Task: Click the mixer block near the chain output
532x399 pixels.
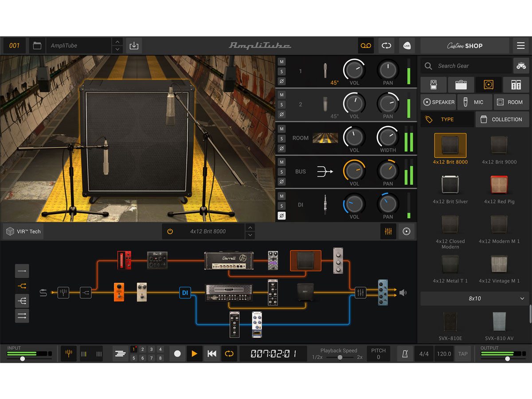Action: coord(360,293)
